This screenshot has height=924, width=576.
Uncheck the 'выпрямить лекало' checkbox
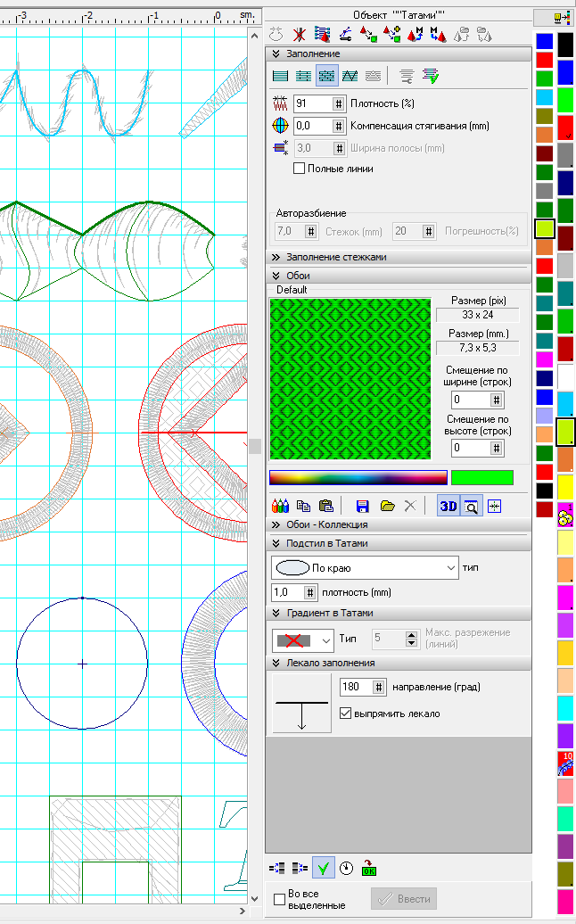pos(346,714)
